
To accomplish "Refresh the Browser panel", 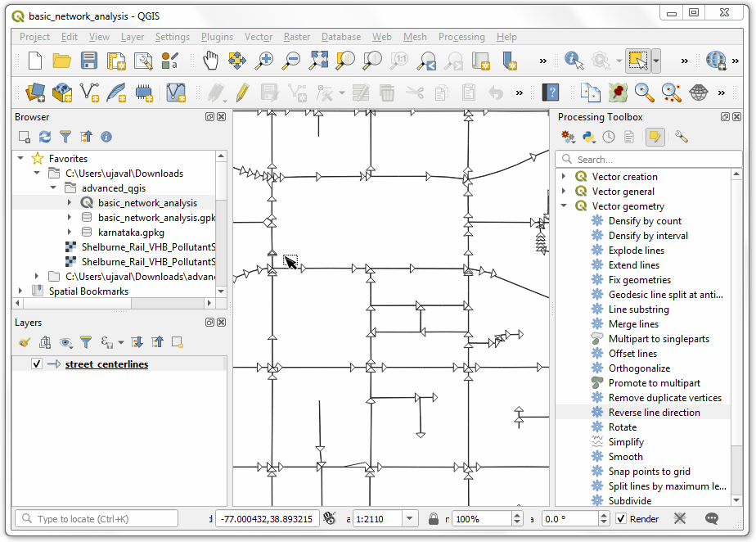I will coord(45,137).
